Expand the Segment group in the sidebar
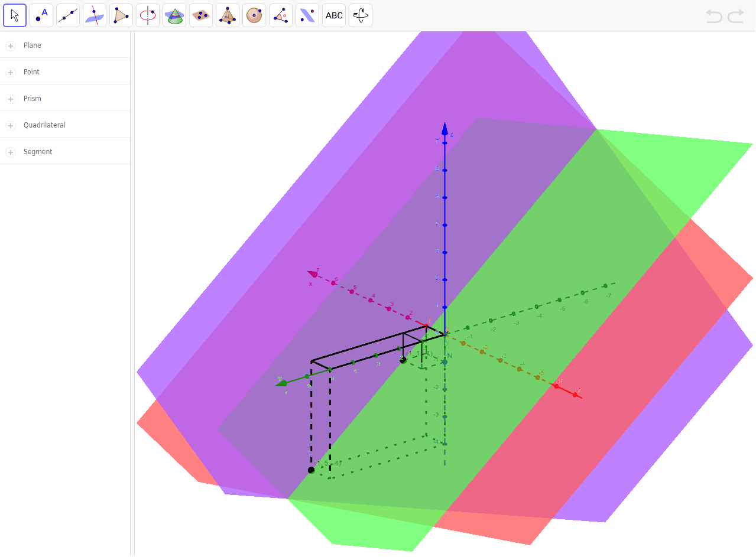Image resolution: width=756 pixels, height=557 pixels. 9,151
